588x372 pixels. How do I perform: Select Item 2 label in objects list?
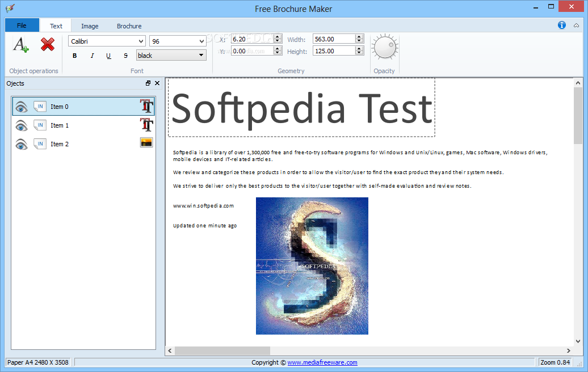[x=60, y=144]
